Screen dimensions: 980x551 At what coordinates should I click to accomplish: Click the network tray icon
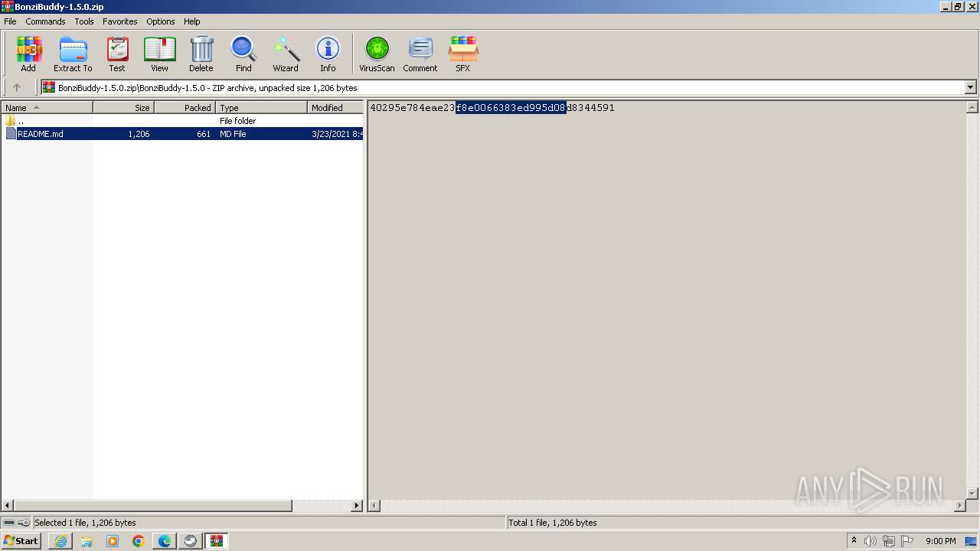[x=889, y=541]
